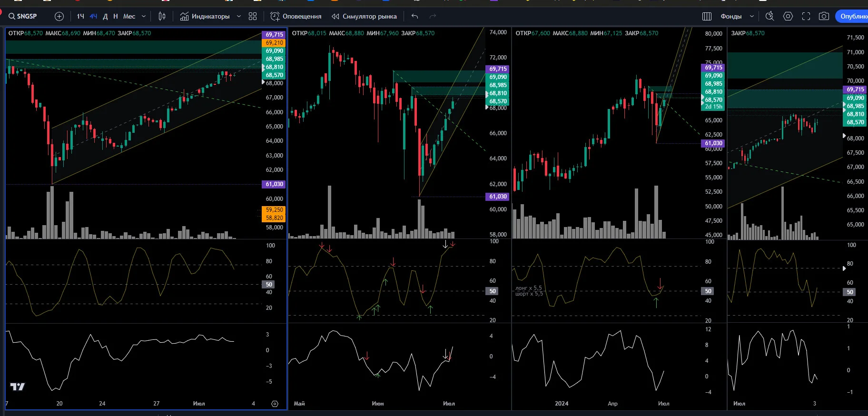The width and height of the screenshot is (868, 416).
Task: Launch Симулятор рынка bar replay
Action: 364,16
